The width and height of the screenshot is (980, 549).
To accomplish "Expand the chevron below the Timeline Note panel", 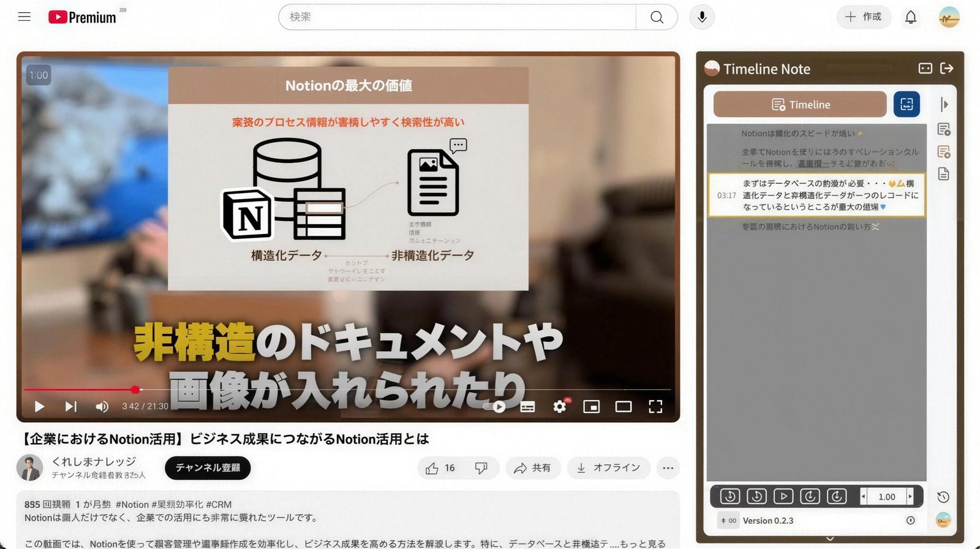I will [830, 539].
